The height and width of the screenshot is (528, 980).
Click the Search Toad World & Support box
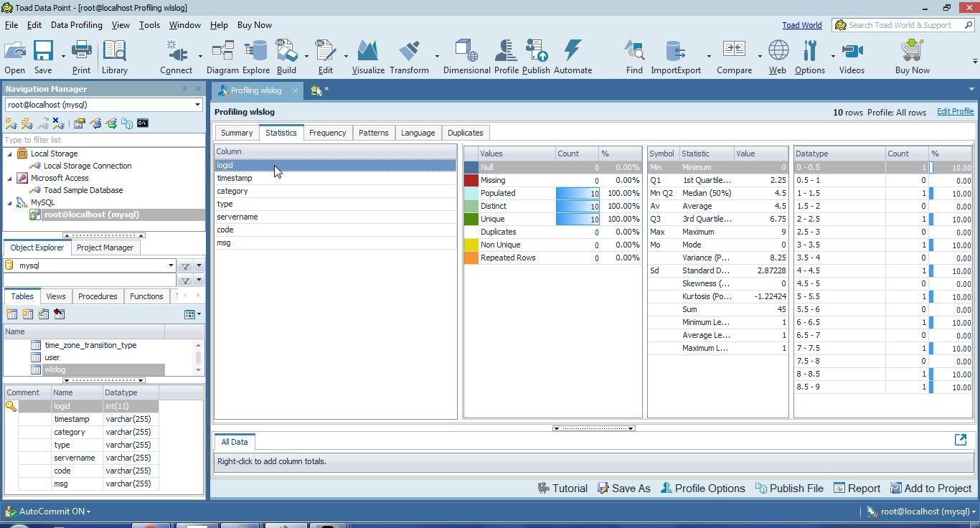(903, 25)
